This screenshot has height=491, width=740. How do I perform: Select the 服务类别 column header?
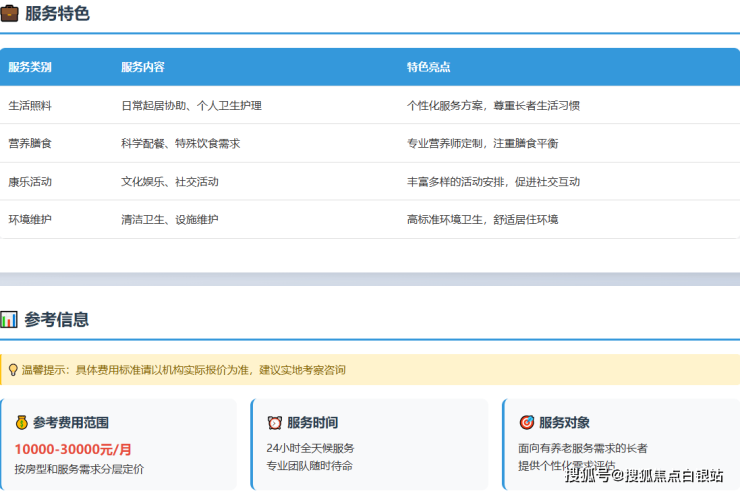[30, 67]
